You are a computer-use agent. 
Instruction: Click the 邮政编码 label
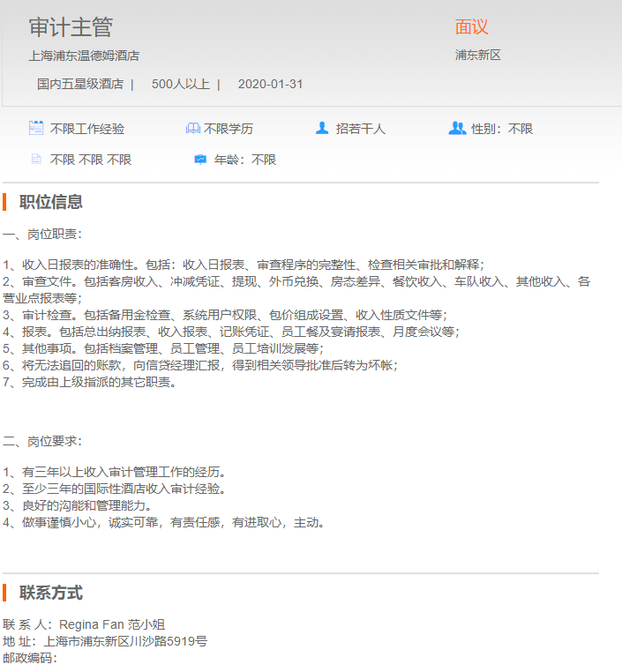tap(30, 658)
